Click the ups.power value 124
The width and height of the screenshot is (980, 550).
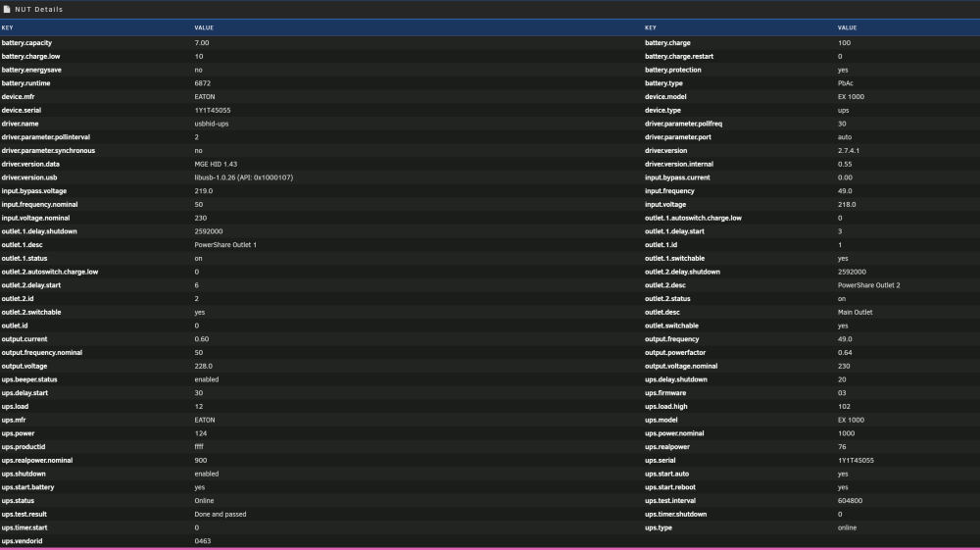[201, 433]
